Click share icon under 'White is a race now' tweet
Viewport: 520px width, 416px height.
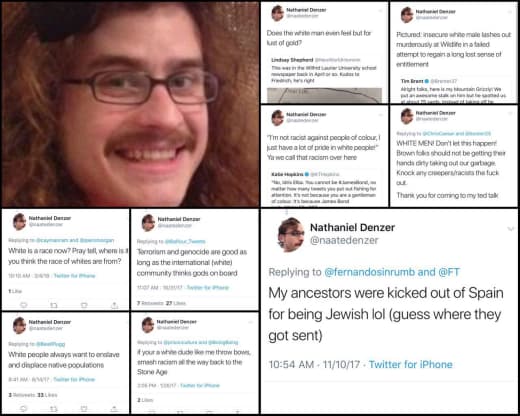tap(114, 305)
